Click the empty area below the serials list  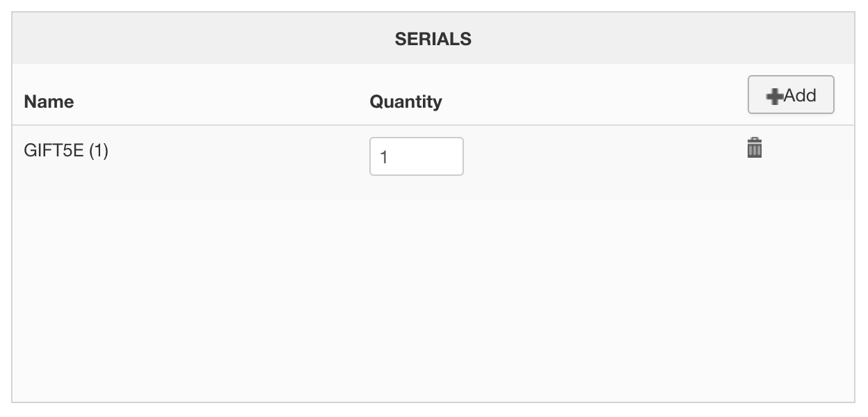[433, 299]
